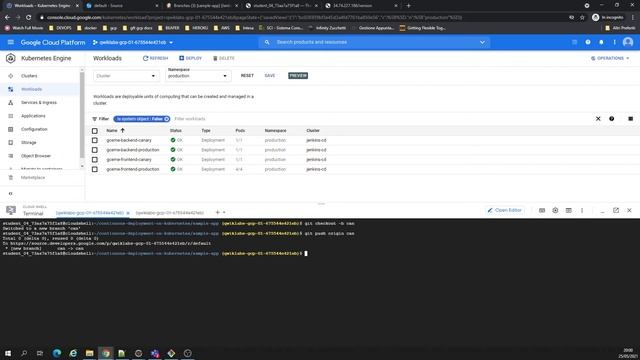Screen dimensions: 640x360
Task: Click the sidebar vertical scrollbar
Action: point(82,114)
